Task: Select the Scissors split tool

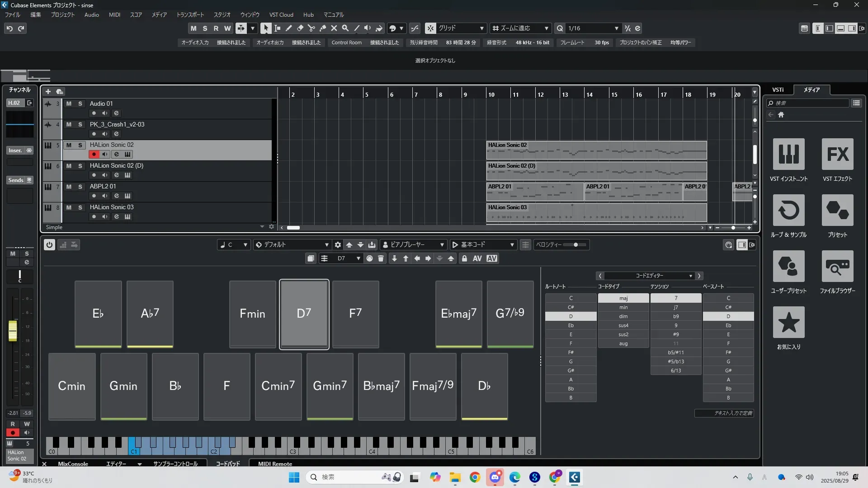Action: 311,28
